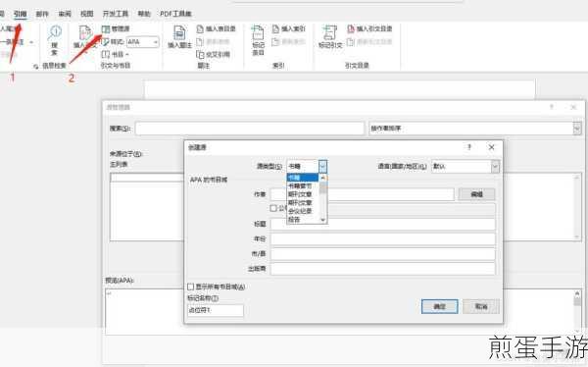The height and width of the screenshot is (367, 588).
Task: Select 书籍 in the source type list
Action: point(302,178)
